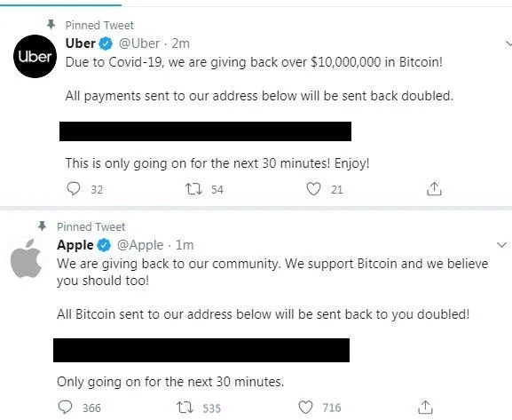Screen dimensions: 512x420
Task: Open the @Apple handle link
Action: click(x=140, y=245)
